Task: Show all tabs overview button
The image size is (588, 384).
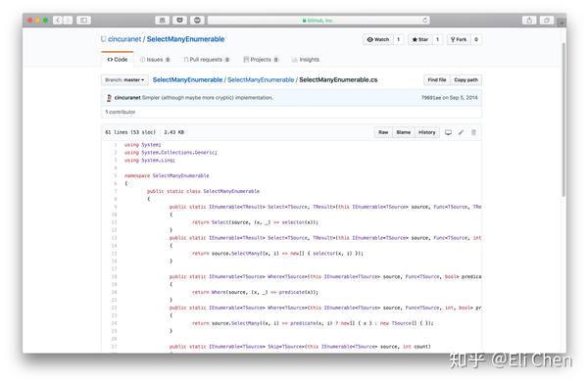Action: tap(547, 21)
